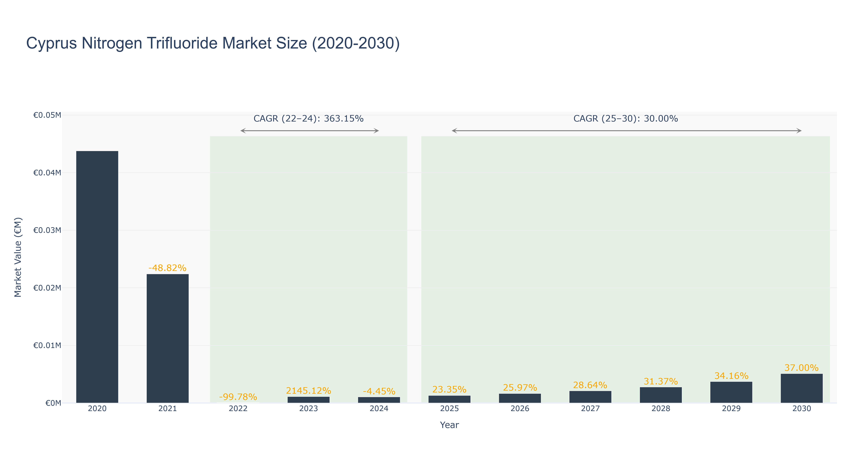Image resolution: width=868 pixels, height=465 pixels.
Task: Click the -48.82% growth label
Action: (x=167, y=268)
